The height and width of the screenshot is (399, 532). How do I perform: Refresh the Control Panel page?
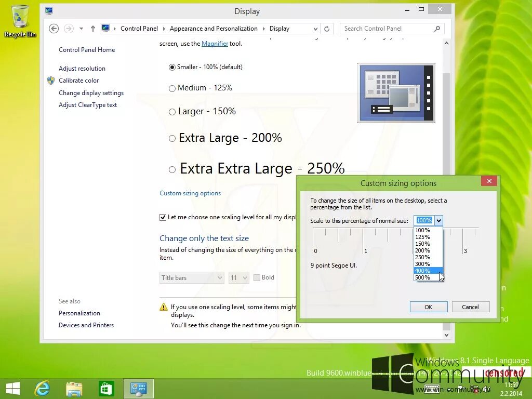click(327, 29)
